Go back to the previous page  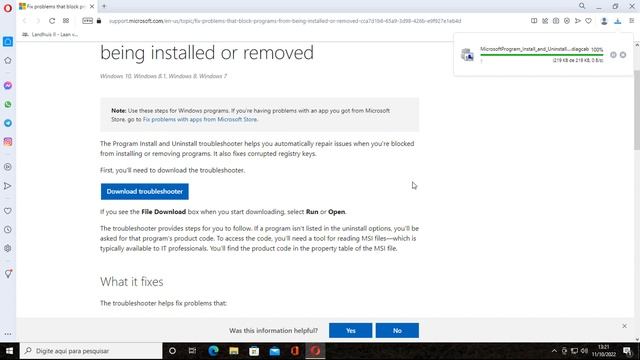(x=24, y=21)
